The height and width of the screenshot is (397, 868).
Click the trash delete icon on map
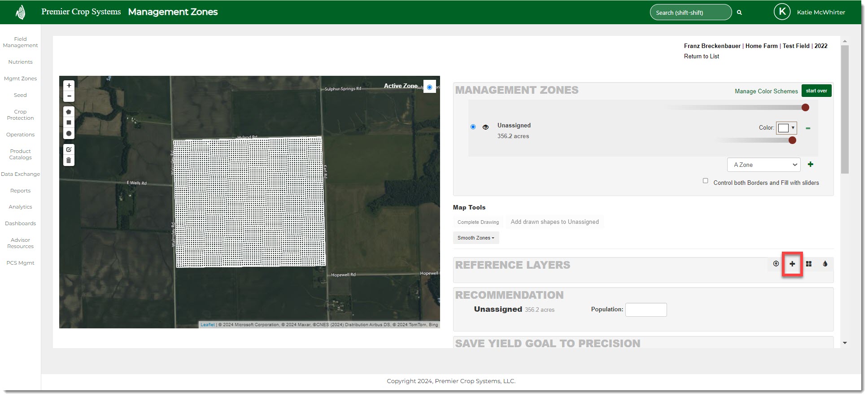pos(69,160)
